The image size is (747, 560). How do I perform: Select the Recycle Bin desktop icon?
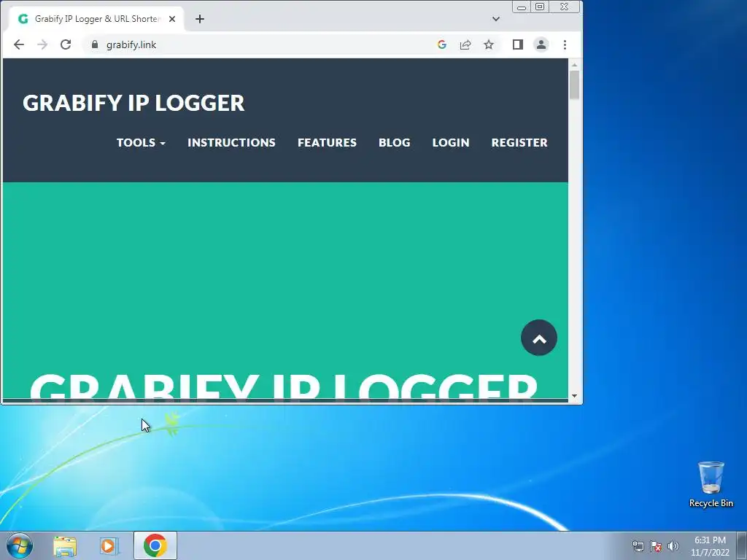711,484
